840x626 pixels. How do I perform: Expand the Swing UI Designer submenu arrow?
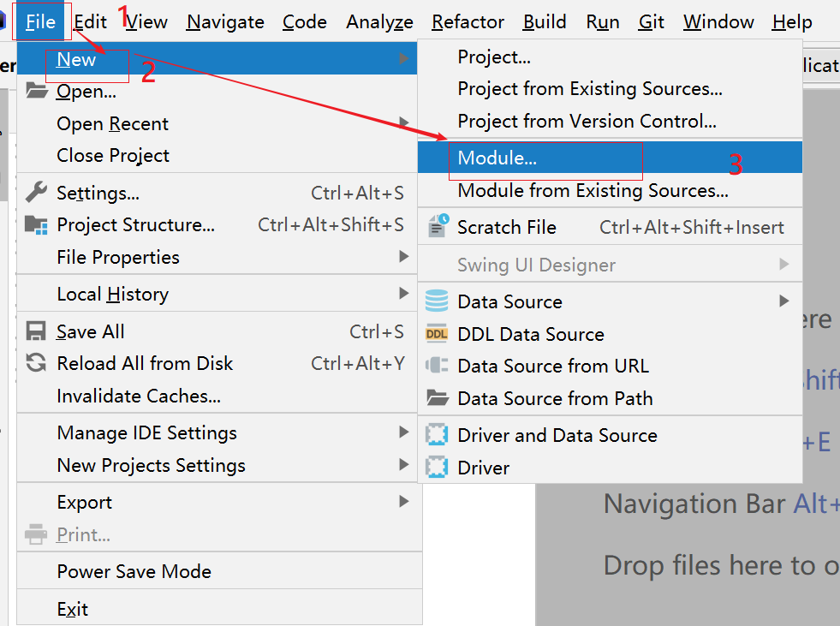click(x=784, y=264)
